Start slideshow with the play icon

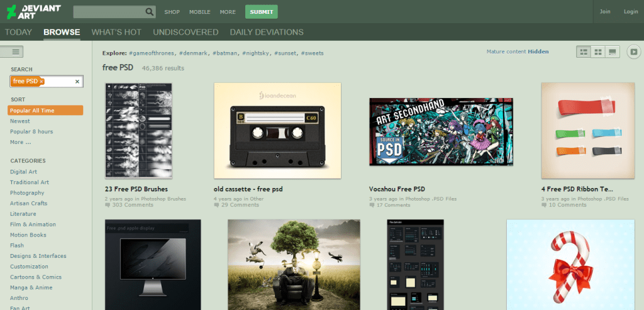click(634, 52)
